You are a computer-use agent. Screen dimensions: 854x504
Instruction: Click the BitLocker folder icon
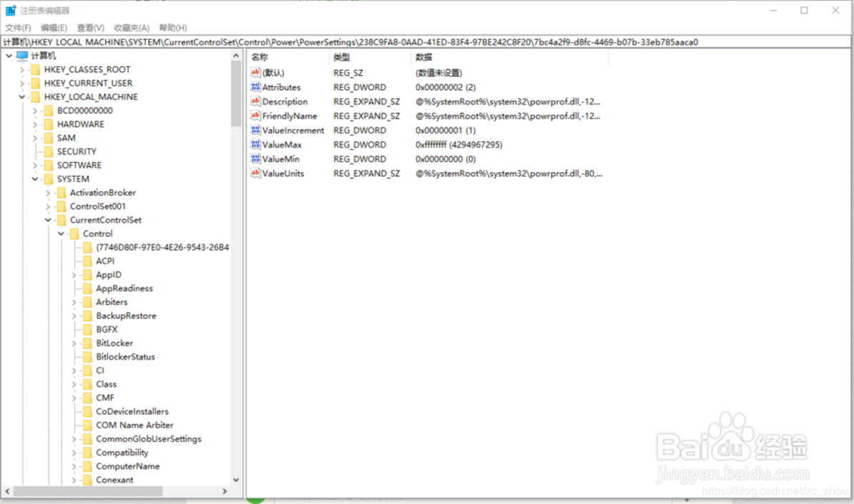(87, 343)
